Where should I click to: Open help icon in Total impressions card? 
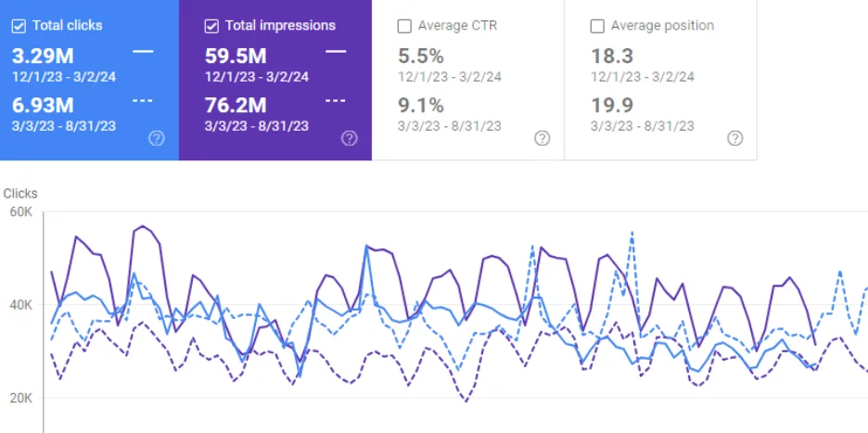(350, 138)
